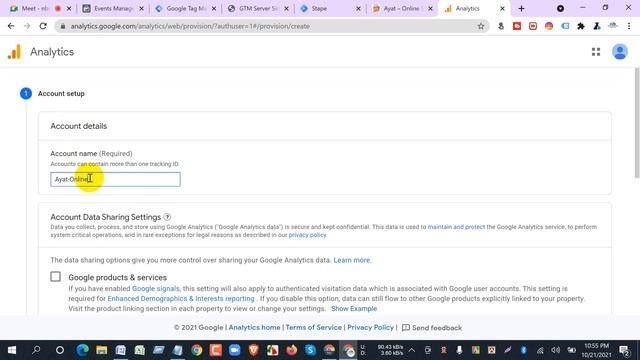This screenshot has height=360, width=640.
Task: Open Brave browser from taskbar
Action: 253,350
